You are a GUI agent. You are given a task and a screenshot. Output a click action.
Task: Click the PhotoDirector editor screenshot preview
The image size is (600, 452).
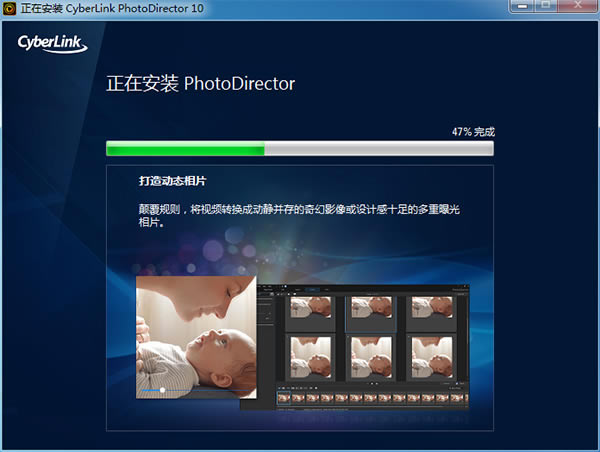click(362, 347)
